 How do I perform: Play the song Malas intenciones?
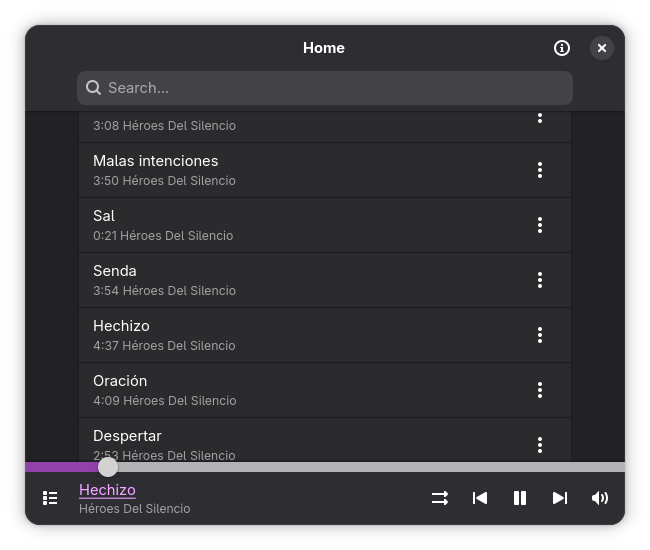click(x=300, y=170)
